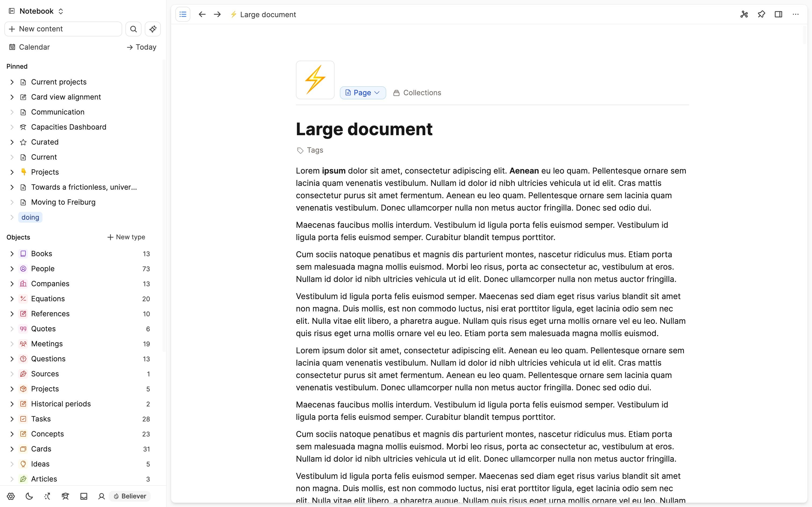Toggle the 'doing' tag in Pinned

30,217
